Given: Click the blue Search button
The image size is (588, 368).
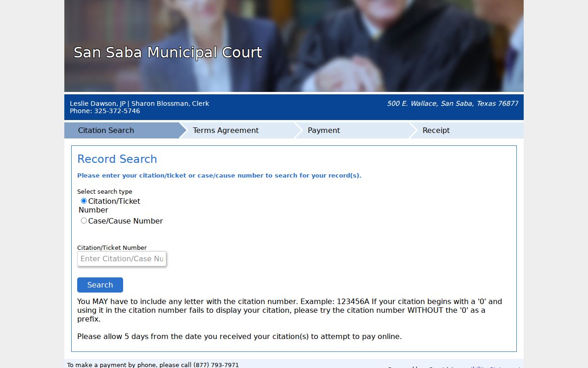Looking at the screenshot, I should 100,285.
